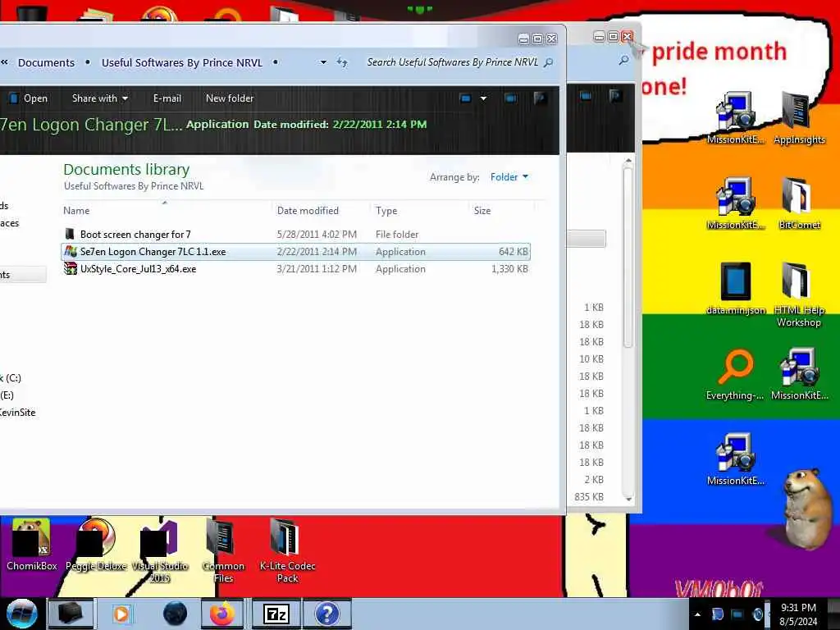
Task: Open AppInsights desktop icon
Action: tap(799, 118)
